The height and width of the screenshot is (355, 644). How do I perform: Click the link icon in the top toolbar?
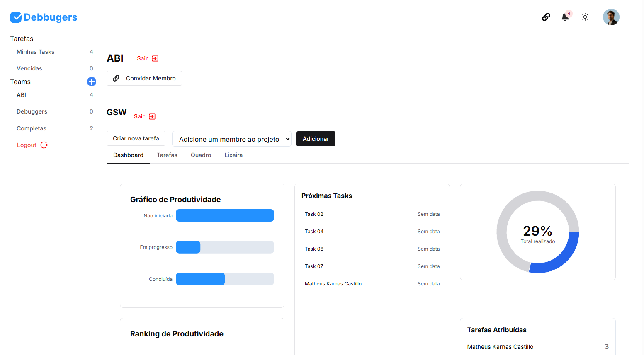pos(546,17)
